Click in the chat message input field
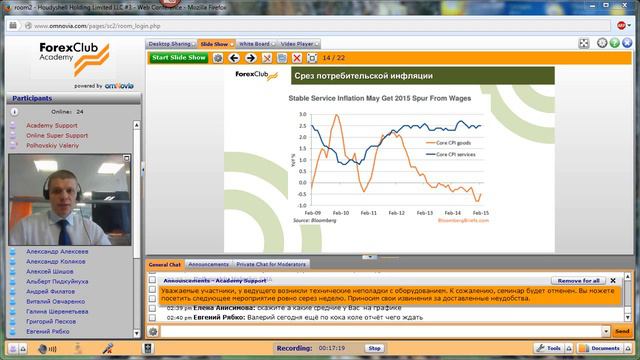 pos(381,331)
